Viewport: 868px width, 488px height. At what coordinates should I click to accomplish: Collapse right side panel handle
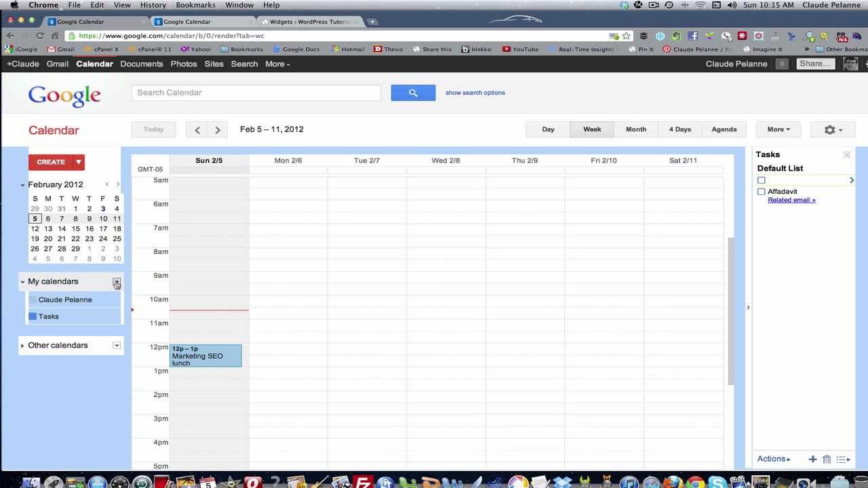point(748,308)
